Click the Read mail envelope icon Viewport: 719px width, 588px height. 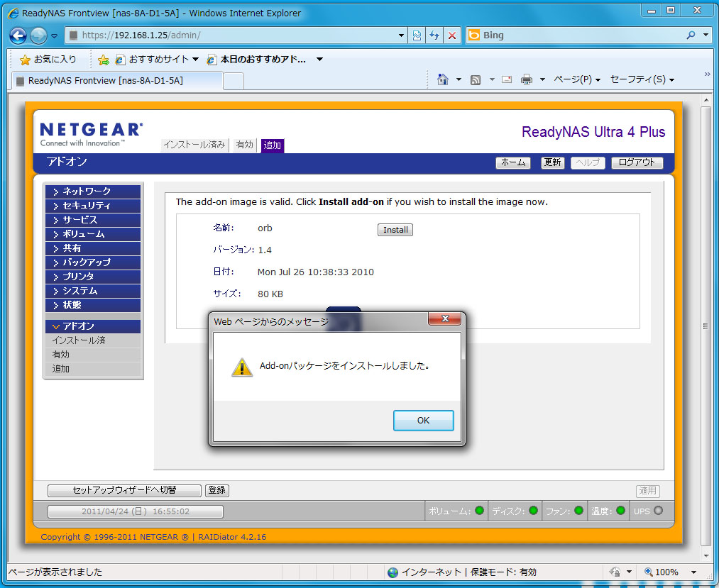point(507,80)
